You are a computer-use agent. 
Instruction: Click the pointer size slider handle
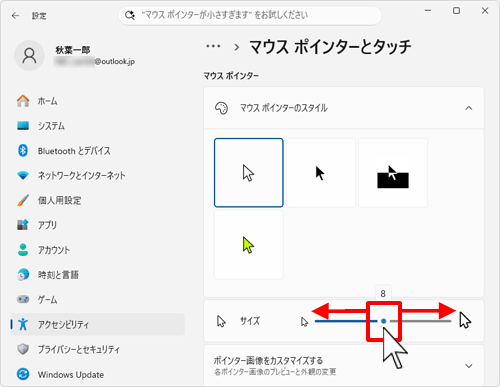pyautogui.click(x=384, y=321)
